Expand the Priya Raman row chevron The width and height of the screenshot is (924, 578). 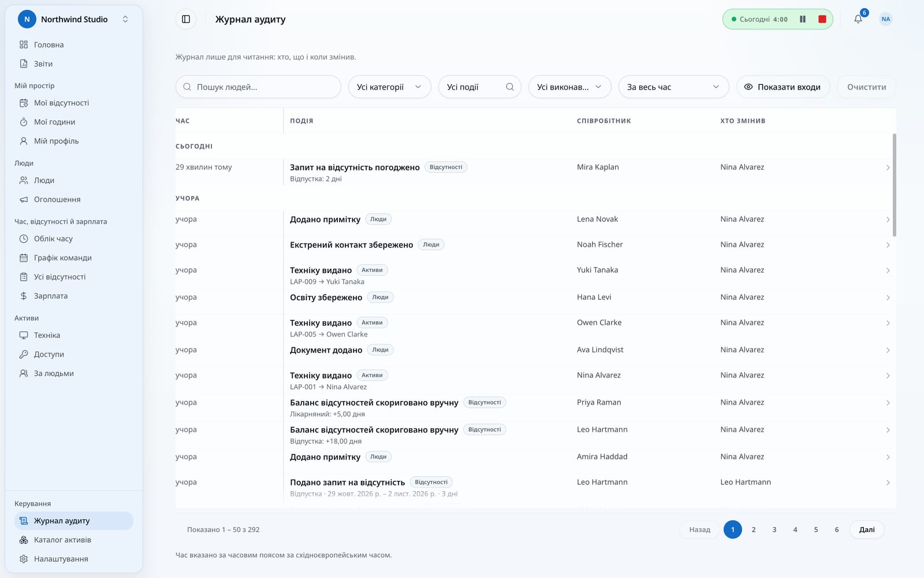[888, 403]
